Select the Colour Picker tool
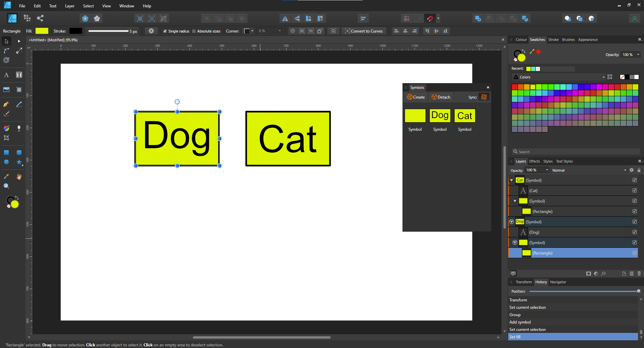This screenshot has width=644, height=348. click(x=6, y=176)
